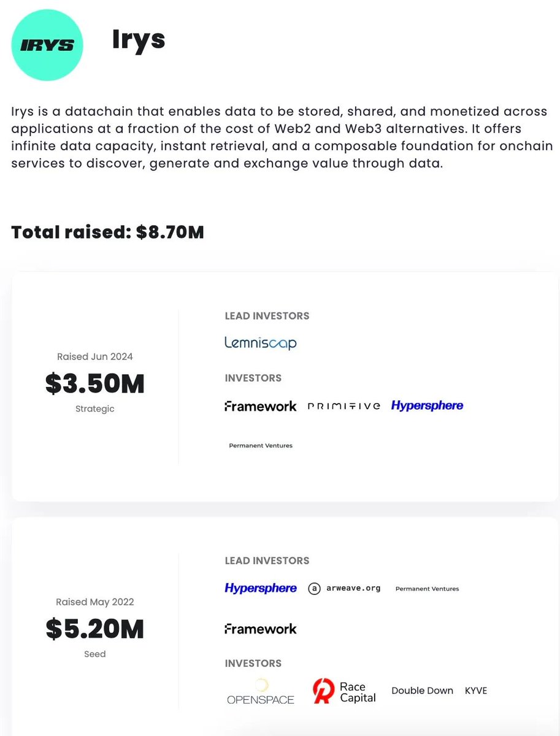Select the $3.50M Strategic round amount
Viewport: 560px width, 736px height.
[x=95, y=383]
